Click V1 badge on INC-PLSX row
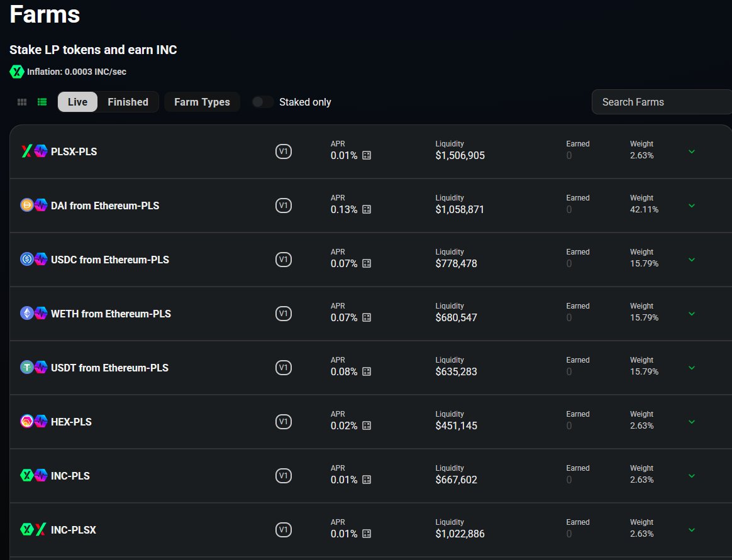Viewport: 732px width, 560px height. tap(284, 530)
